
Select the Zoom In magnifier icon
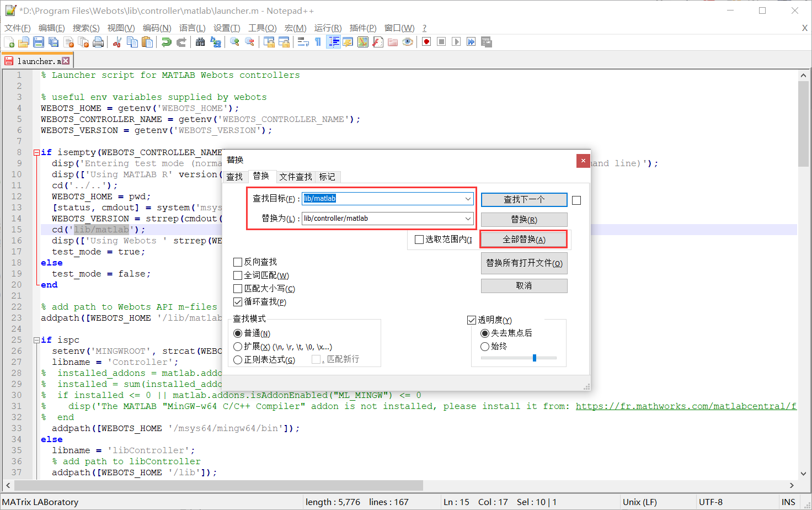pos(234,41)
